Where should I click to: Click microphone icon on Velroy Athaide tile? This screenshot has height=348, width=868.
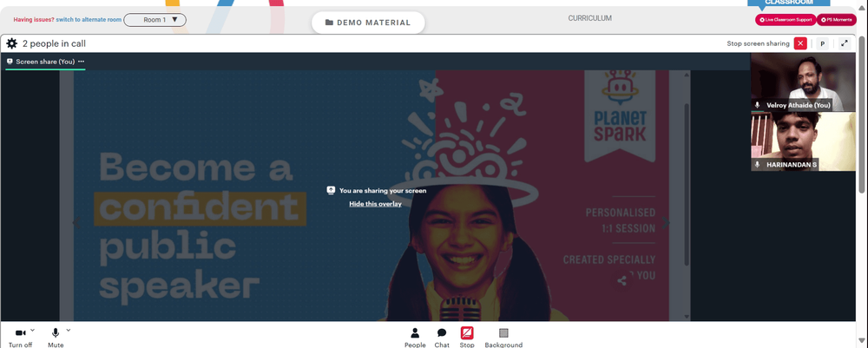coord(757,105)
